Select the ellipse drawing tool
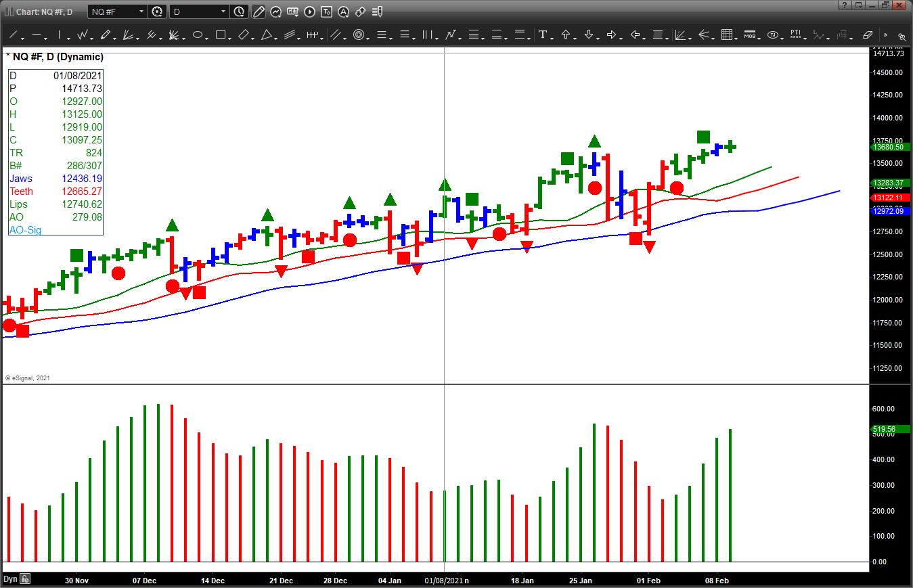Viewport: 913px width, 588px height. (x=198, y=35)
